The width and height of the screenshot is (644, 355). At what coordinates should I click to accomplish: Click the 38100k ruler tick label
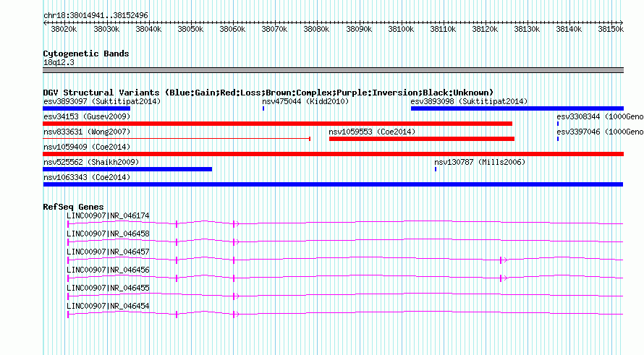point(401,30)
